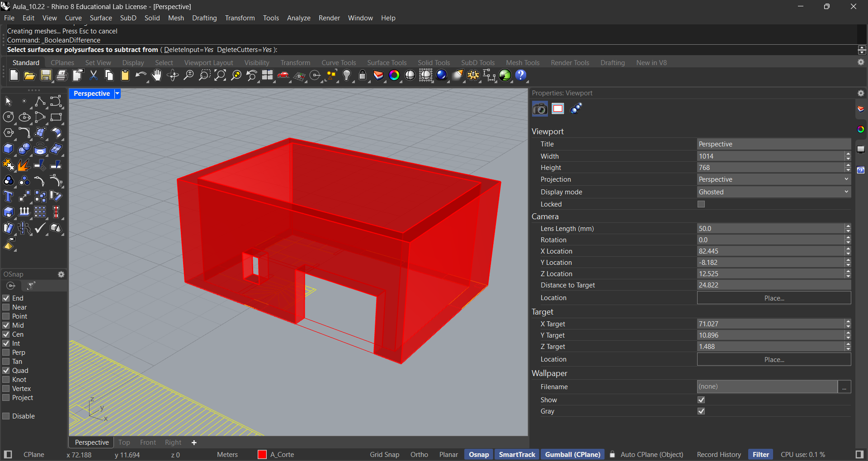Image resolution: width=868 pixels, height=461 pixels.
Task: Enable the Point osnap checkbox
Action: point(6,316)
